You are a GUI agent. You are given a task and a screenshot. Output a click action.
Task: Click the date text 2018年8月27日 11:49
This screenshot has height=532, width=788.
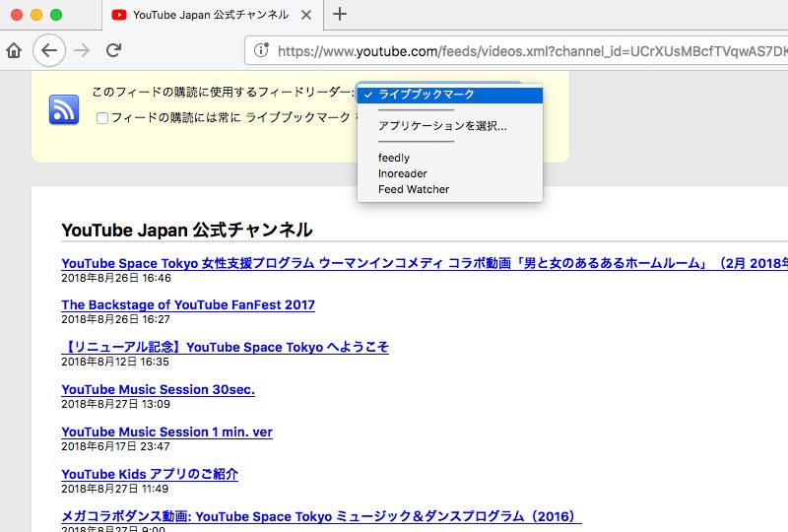tap(114, 489)
